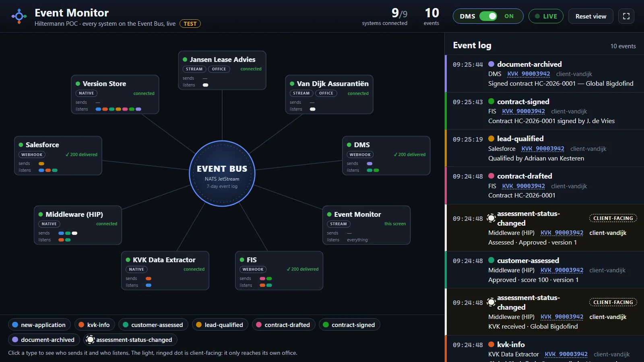The height and width of the screenshot is (362, 644).
Task: Click the green dot of contract-signed log entry
Action: click(x=491, y=101)
